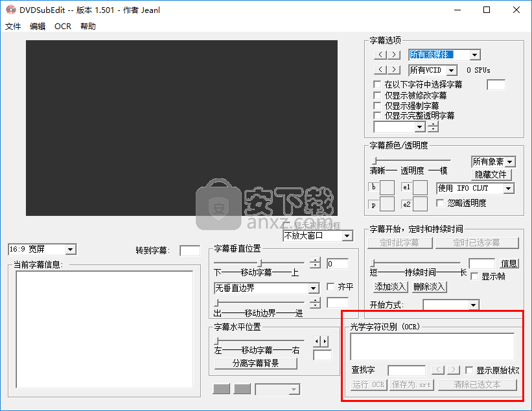The width and height of the screenshot is (532, 411).
Task: Click the vertical position spinner arrows
Action: coord(315,263)
